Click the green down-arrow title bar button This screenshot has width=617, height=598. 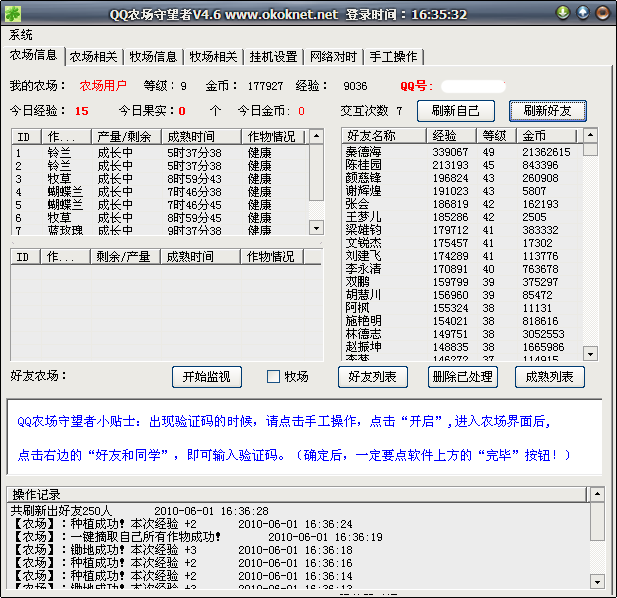[x=563, y=13]
